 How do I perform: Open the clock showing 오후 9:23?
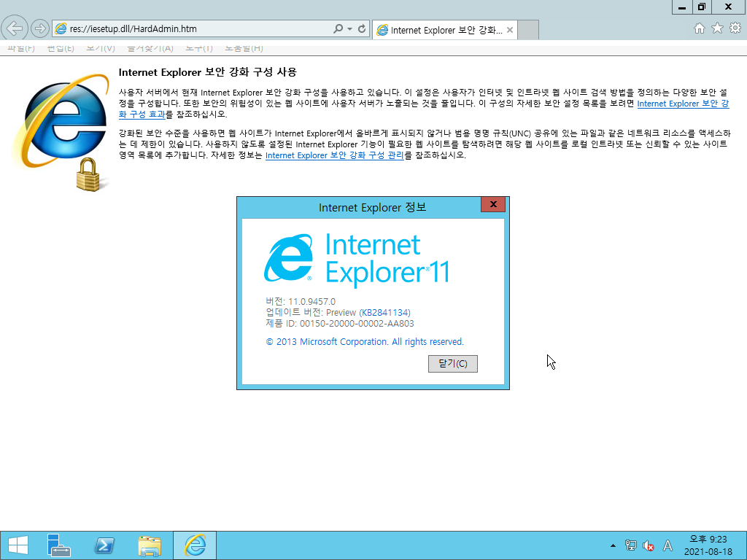tap(708, 545)
